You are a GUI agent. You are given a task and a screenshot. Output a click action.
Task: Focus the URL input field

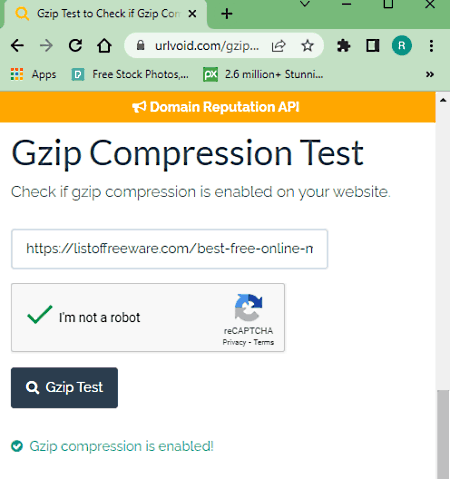169,249
